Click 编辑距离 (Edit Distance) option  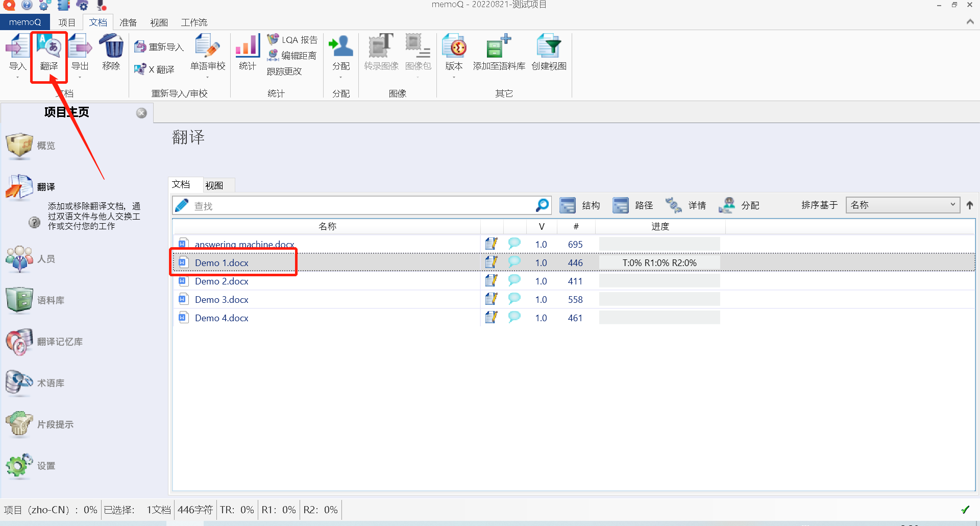(292, 55)
